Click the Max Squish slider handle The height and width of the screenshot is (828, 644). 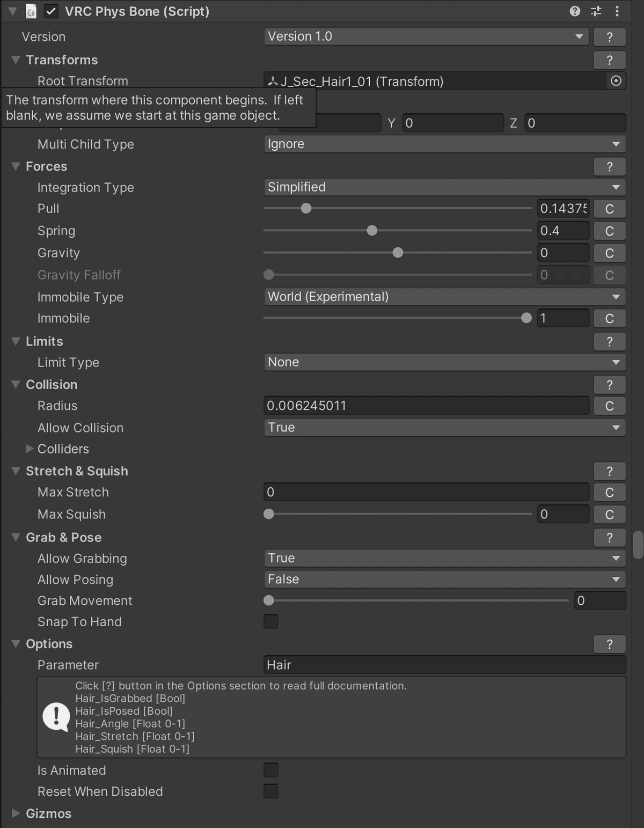[x=269, y=514]
